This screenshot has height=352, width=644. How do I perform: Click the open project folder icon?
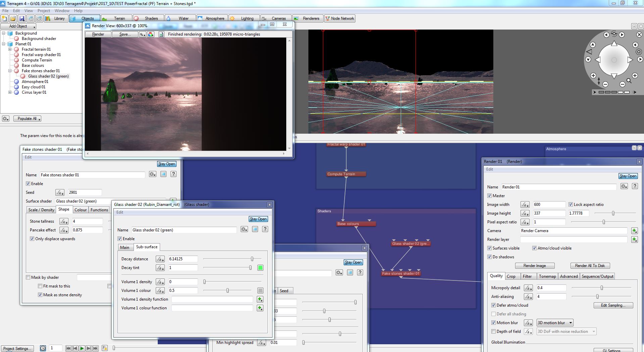coord(13,18)
